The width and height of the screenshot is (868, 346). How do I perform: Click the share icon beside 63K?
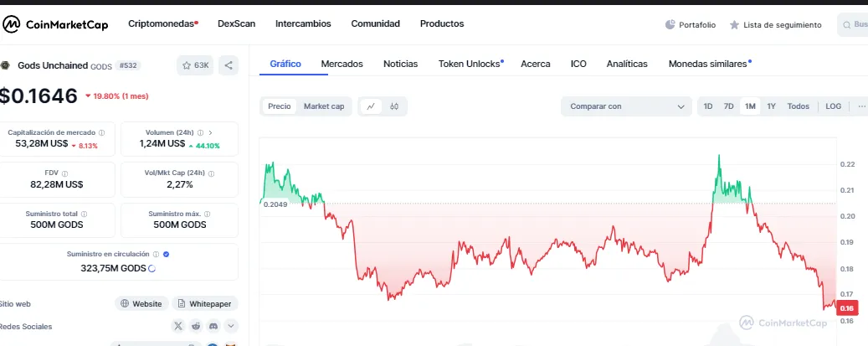pos(229,65)
